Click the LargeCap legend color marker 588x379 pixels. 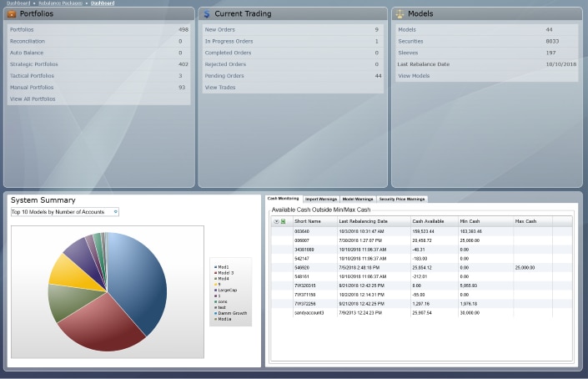coord(216,290)
